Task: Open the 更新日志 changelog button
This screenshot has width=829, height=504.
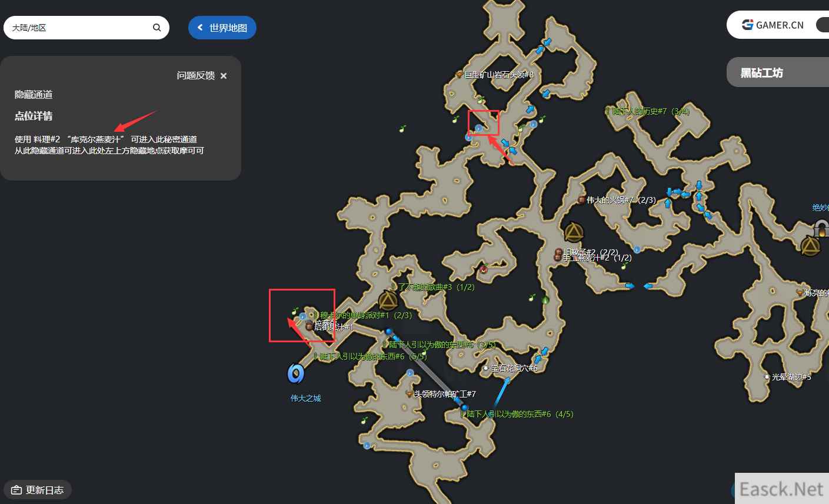Action: [x=38, y=490]
